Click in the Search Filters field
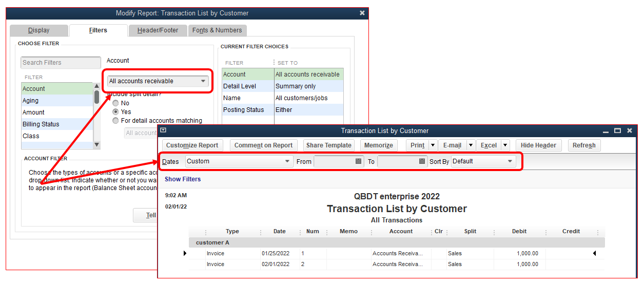This screenshot has height=282, width=644. coord(61,63)
